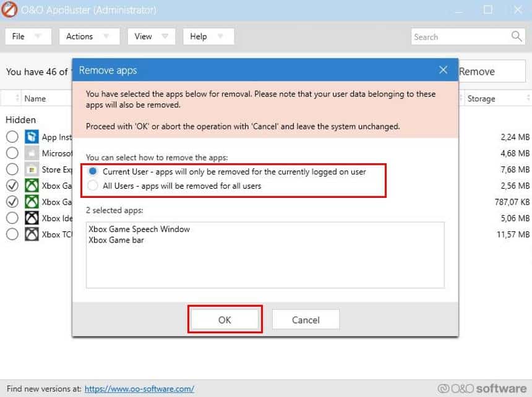Expand the View dropdown arrow
The height and width of the screenshot is (397, 532).
[x=165, y=36]
